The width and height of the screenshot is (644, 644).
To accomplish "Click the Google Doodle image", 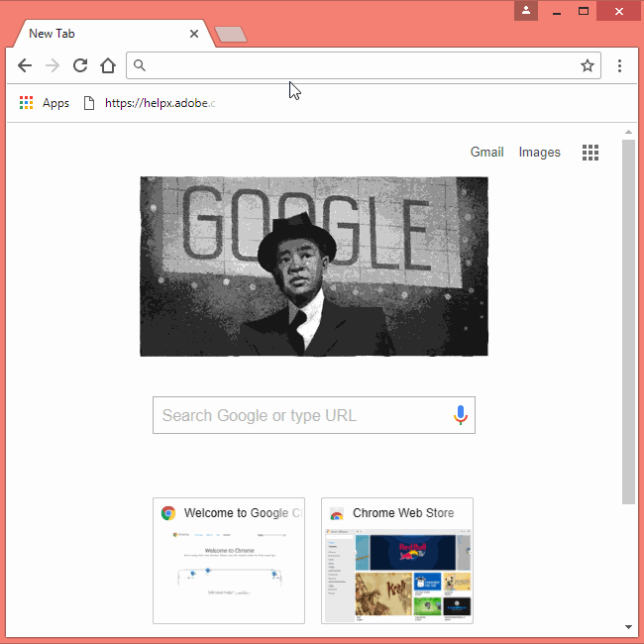I will (314, 267).
